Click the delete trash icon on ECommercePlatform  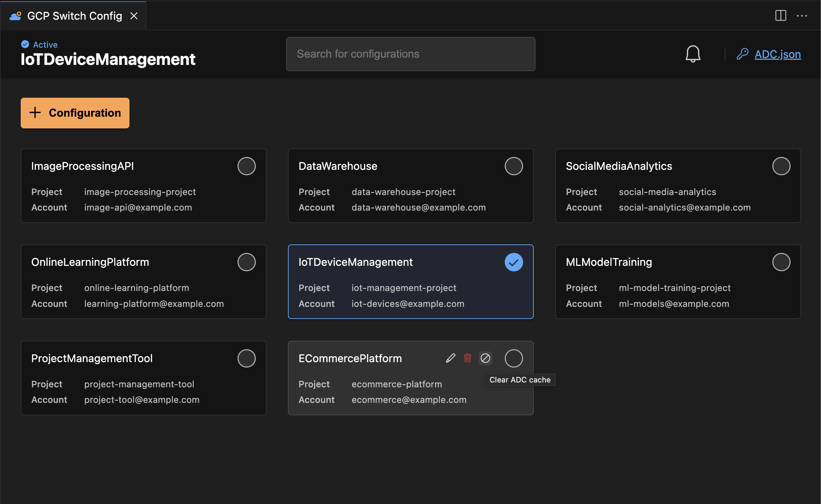tap(467, 358)
